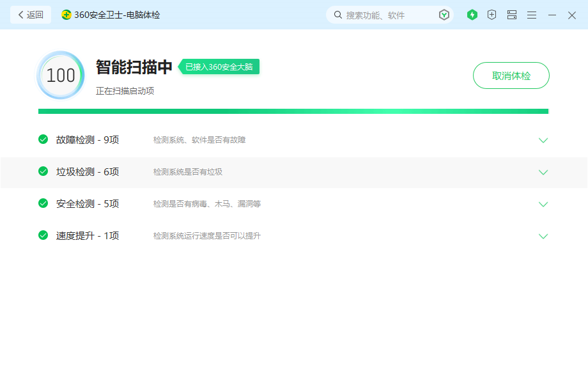588x371 pixels.
Task: Click green check icon beside 垃圾检测
Action: coord(43,171)
